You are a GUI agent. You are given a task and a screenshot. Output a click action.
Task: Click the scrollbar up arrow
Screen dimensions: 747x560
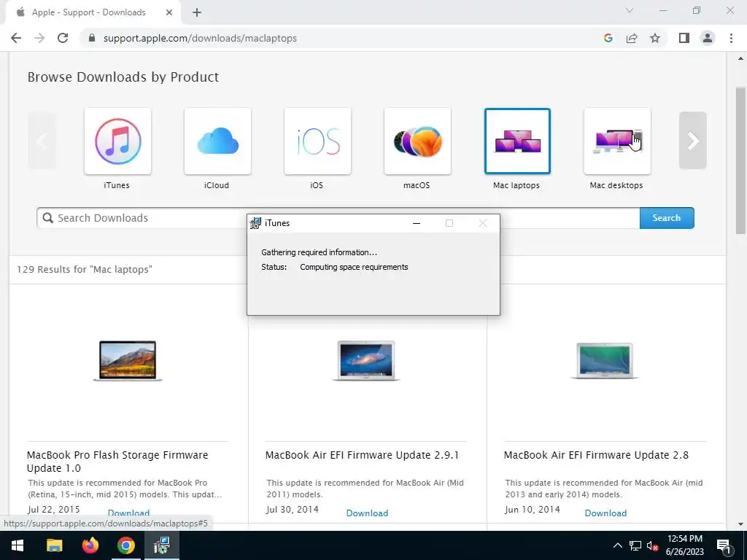(740, 58)
